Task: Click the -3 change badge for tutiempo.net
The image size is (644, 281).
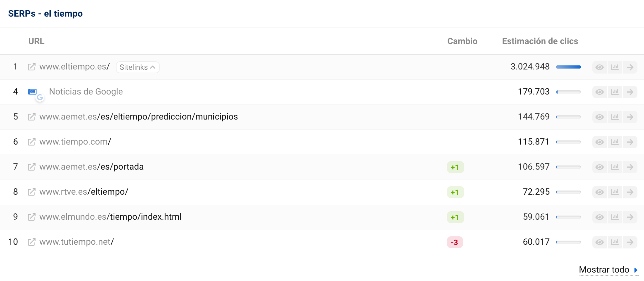Action: [x=454, y=242]
